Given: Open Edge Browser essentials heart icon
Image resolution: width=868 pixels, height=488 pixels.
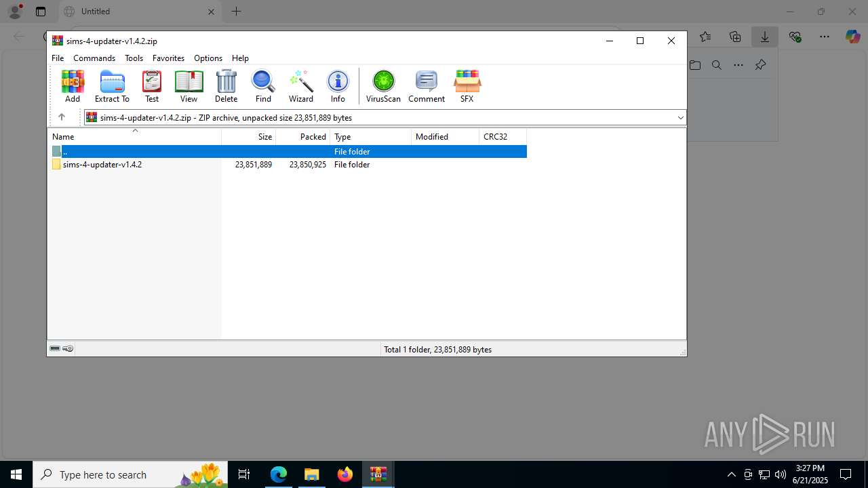Looking at the screenshot, I should pyautogui.click(x=795, y=37).
